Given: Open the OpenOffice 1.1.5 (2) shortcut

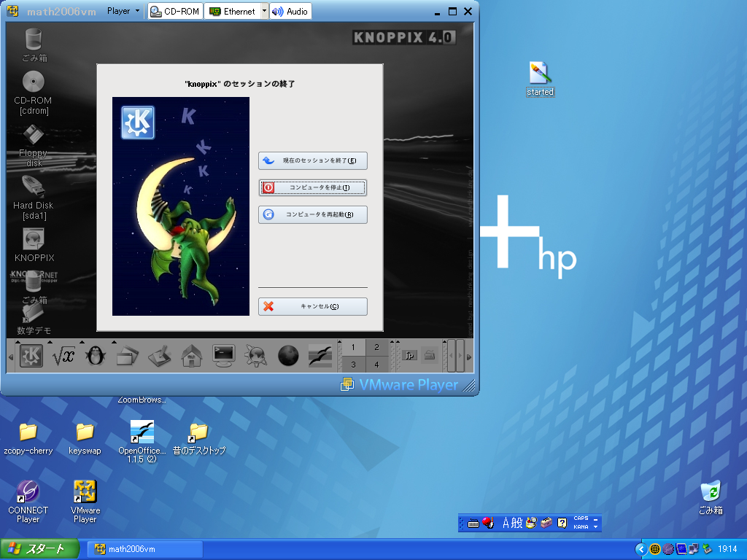Looking at the screenshot, I should (142, 442).
